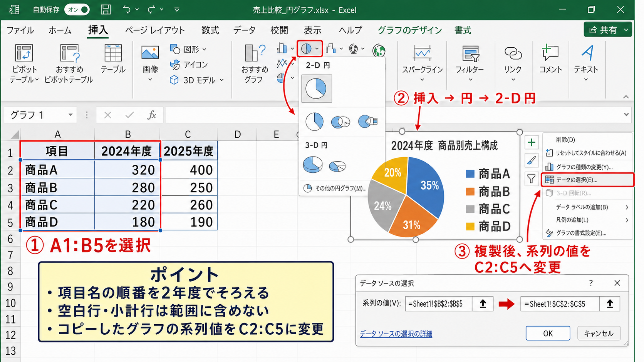Choose グラフの種類の変更(Y)... menu item
The width and height of the screenshot is (644, 362).
(587, 167)
